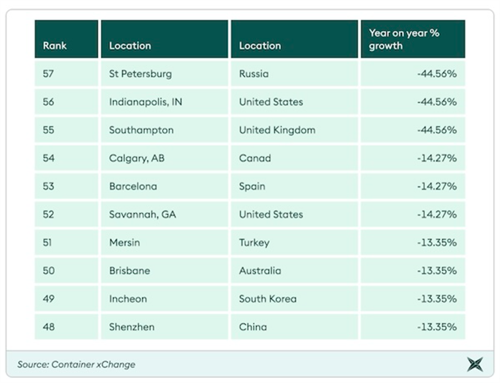Viewport: 500px width, 383px height.
Task: Select rank 57 cell
Action: (x=66, y=74)
